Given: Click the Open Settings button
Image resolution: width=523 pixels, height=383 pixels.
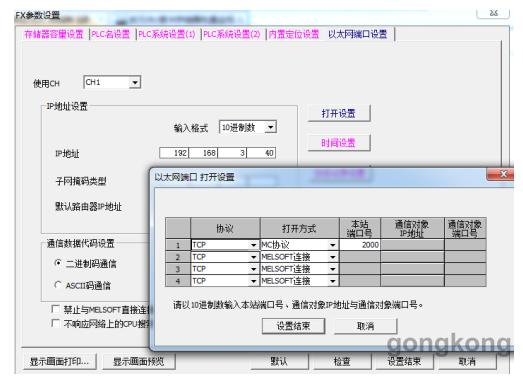Looking at the screenshot, I should (x=339, y=113).
